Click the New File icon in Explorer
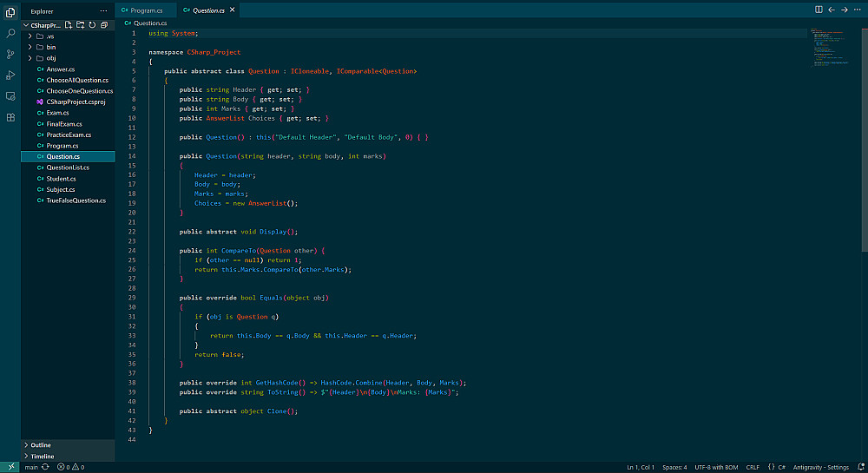Screen dimensions: 868x473 coord(69,25)
